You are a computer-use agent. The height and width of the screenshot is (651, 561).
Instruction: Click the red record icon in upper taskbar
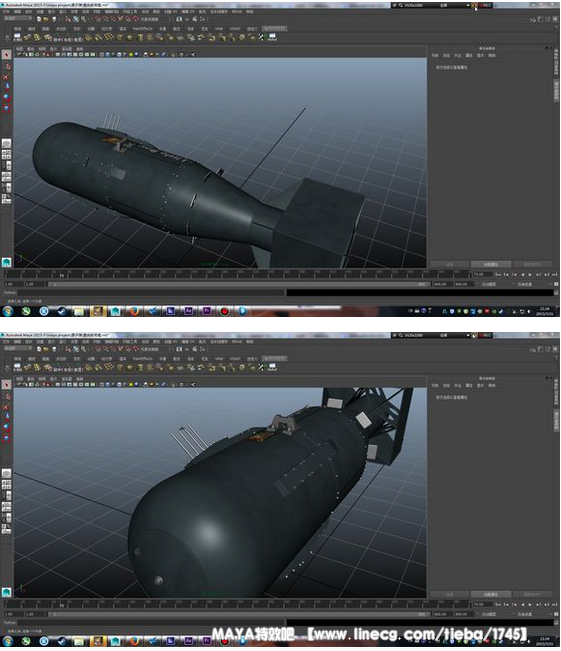[x=225, y=311]
